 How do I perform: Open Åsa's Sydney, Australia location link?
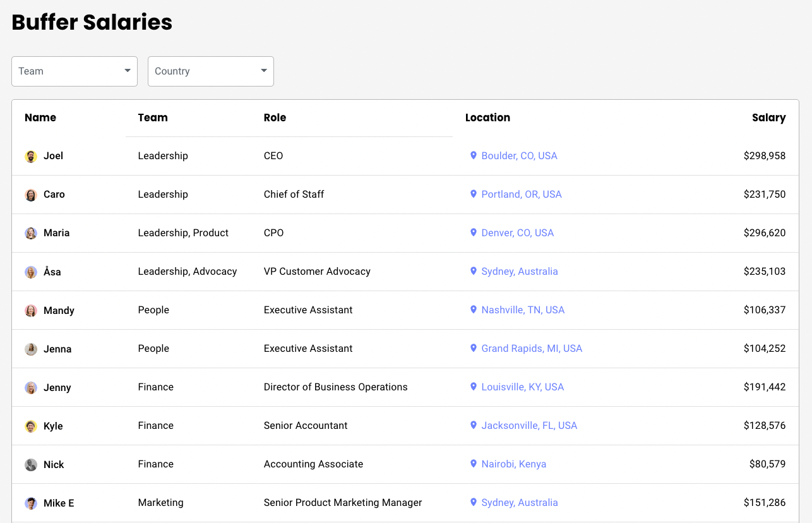pyautogui.click(x=520, y=271)
